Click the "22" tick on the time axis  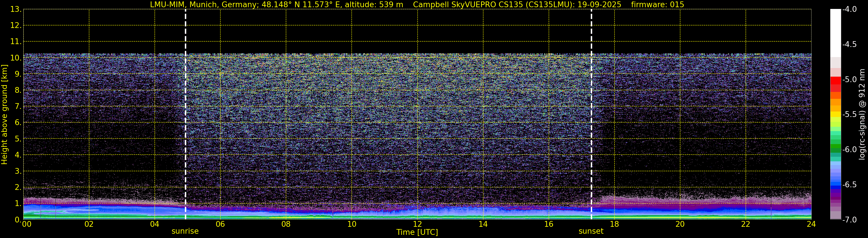[x=746, y=224]
